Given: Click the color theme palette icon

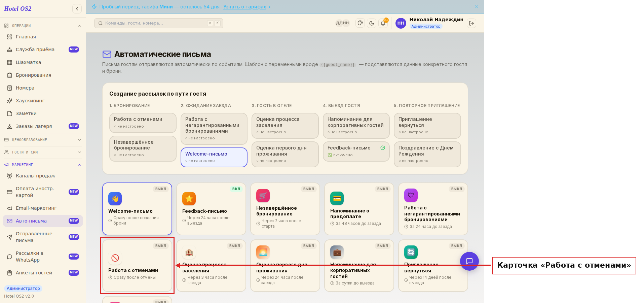Looking at the screenshot, I should [x=360, y=23].
